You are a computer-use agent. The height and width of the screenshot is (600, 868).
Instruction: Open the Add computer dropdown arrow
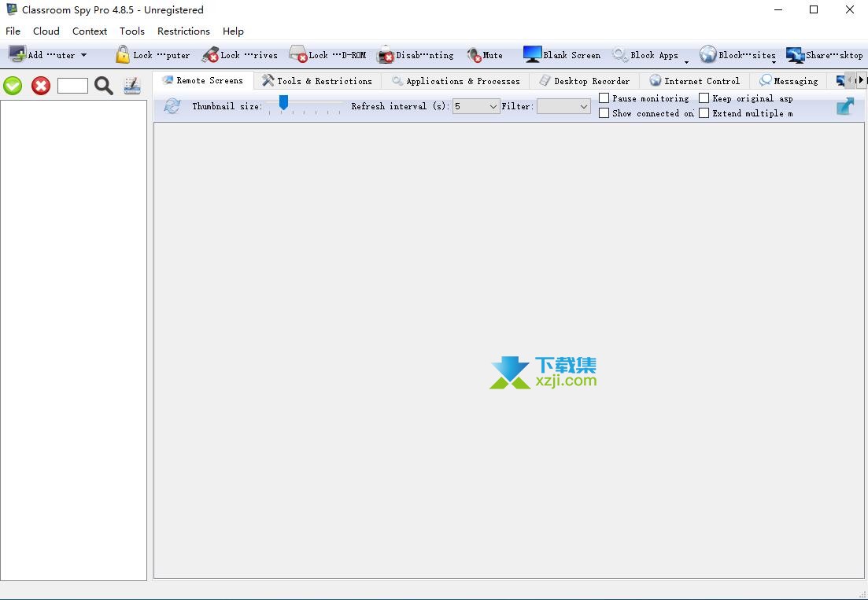[x=83, y=55]
